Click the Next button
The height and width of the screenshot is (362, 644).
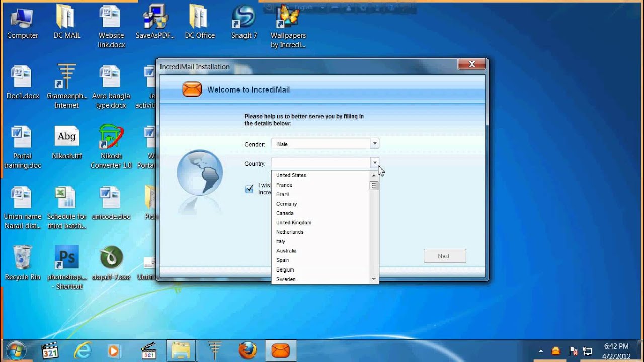(444, 256)
